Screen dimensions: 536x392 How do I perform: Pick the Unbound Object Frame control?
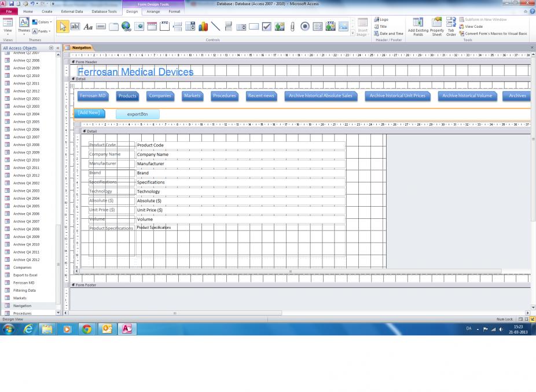[280, 26]
